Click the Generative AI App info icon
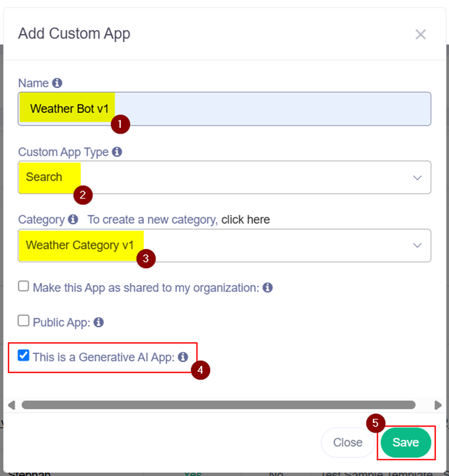The image size is (449, 476). point(183,357)
